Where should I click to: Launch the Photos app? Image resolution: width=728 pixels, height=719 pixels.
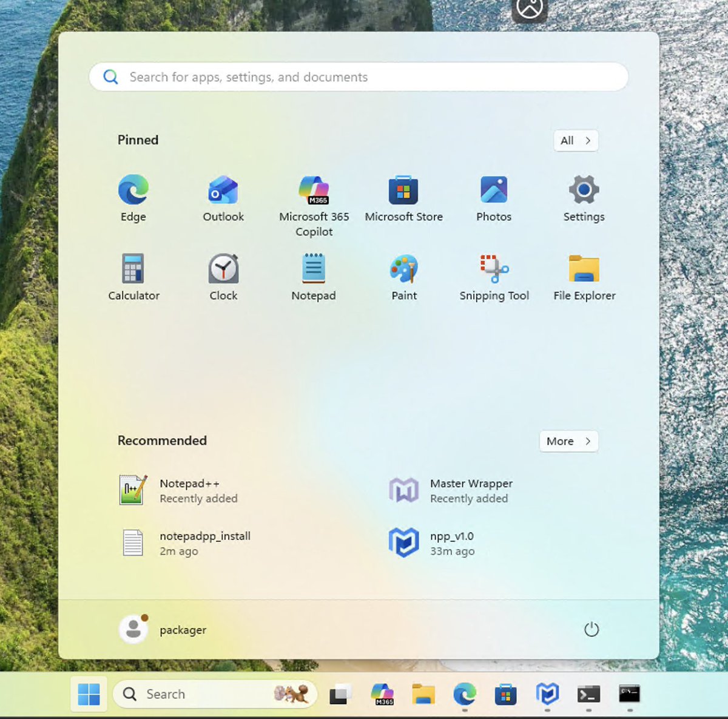point(494,199)
